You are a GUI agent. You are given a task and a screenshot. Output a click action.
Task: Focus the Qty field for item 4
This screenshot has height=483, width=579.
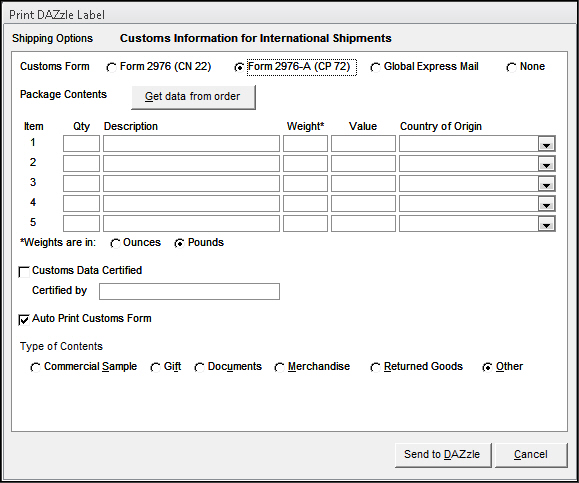(81, 203)
